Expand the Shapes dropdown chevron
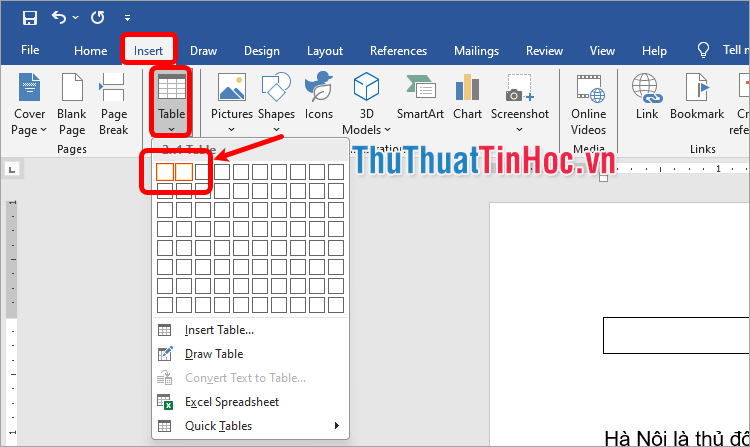 coord(276,130)
